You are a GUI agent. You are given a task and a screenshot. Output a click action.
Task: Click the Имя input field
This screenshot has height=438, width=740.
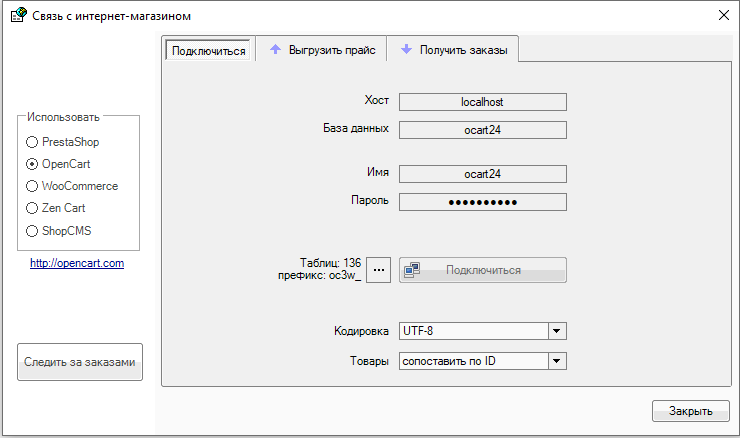point(483,174)
